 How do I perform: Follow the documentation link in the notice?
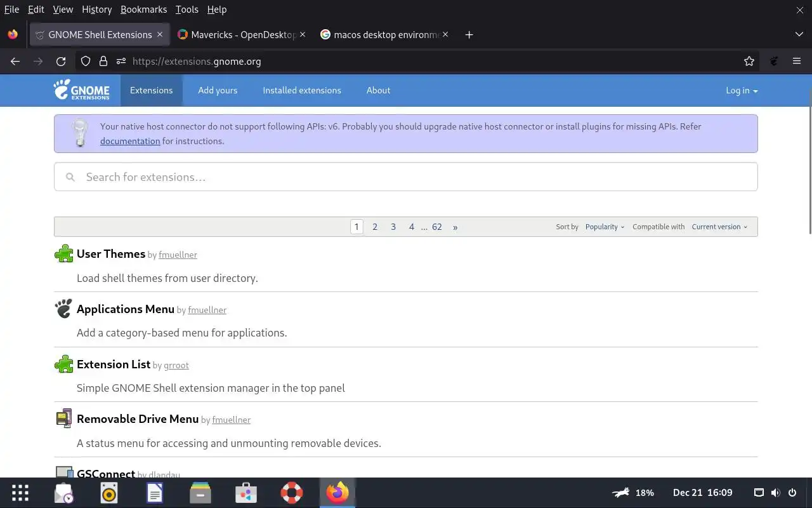click(130, 141)
